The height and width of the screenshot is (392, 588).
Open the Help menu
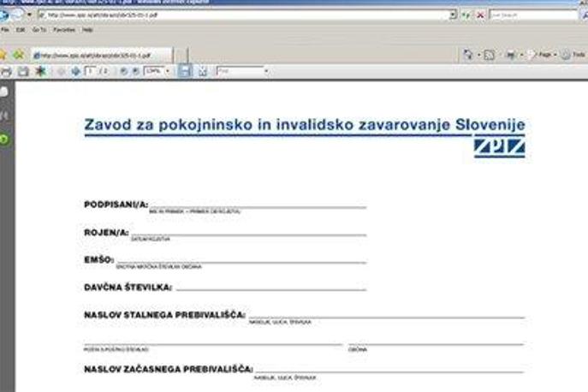(x=87, y=30)
